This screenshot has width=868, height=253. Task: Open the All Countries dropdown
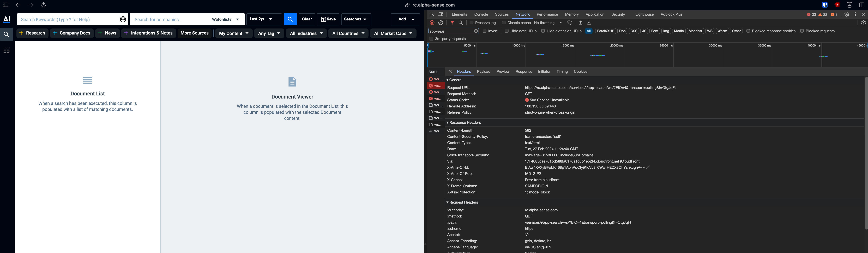click(348, 33)
